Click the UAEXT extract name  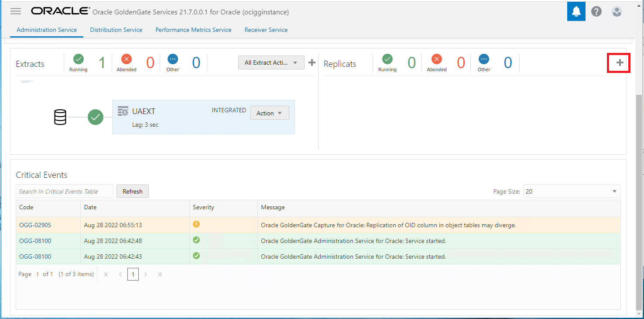144,111
